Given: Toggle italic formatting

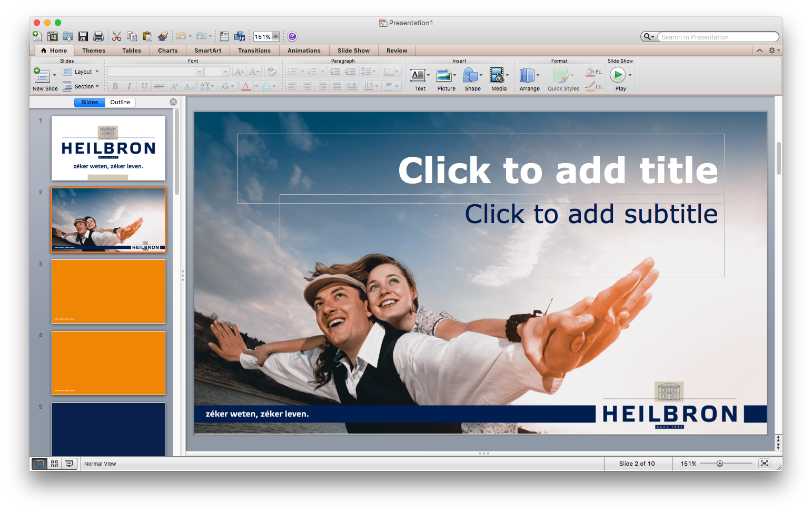Looking at the screenshot, I should 129,86.
